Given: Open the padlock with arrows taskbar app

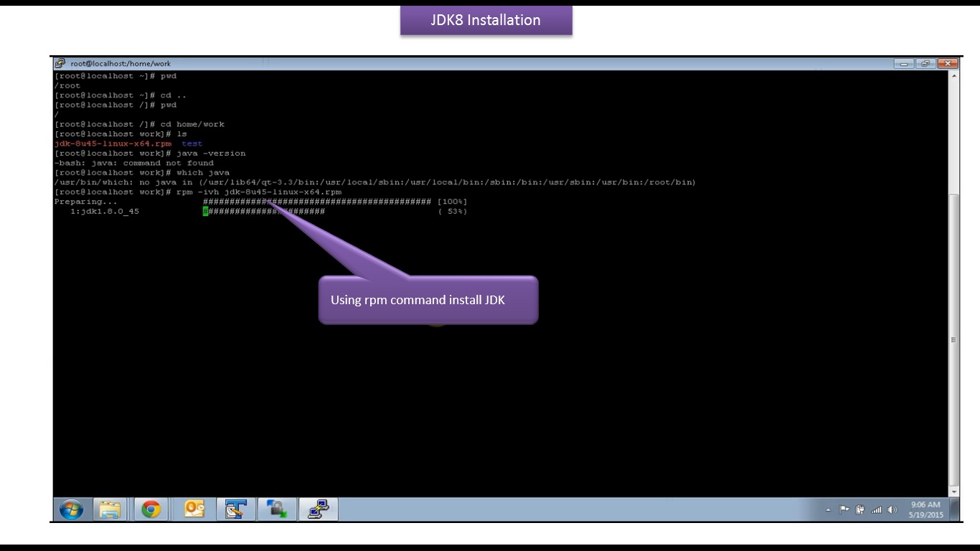Looking at the screenshot, I should coord(277,509).
